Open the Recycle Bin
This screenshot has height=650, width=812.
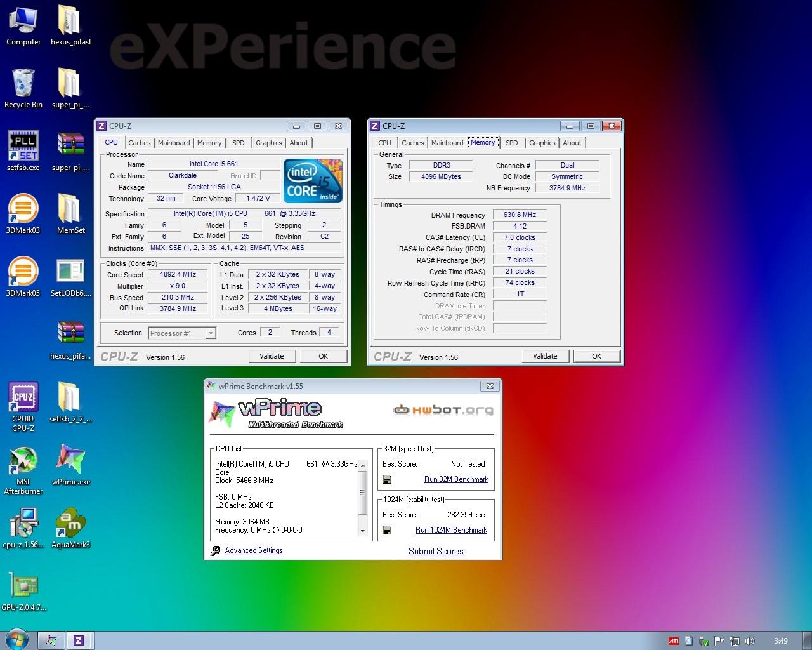coord(23,89)
